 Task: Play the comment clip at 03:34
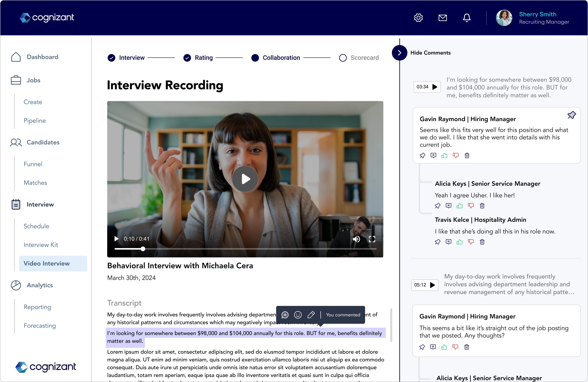[x=427, y=87]
